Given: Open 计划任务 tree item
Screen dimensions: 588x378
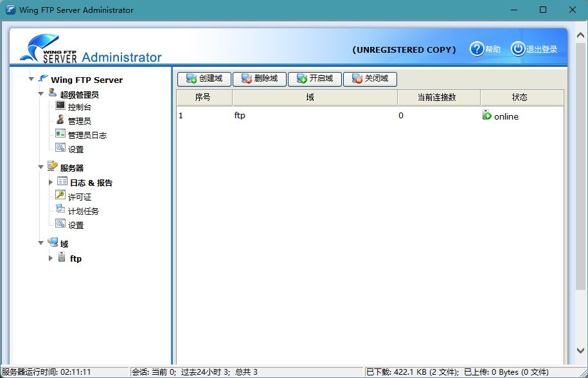Looking at the screenshot, I should tap(84, 211).
